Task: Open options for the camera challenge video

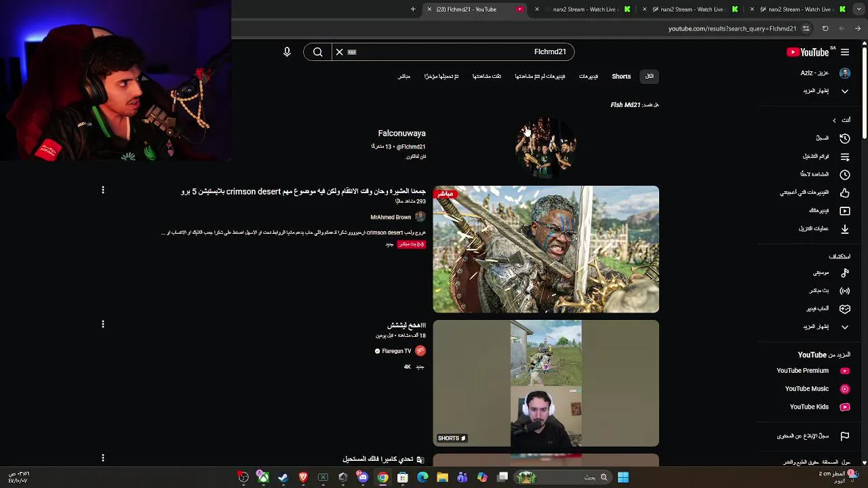Action: tap(103, 458)
